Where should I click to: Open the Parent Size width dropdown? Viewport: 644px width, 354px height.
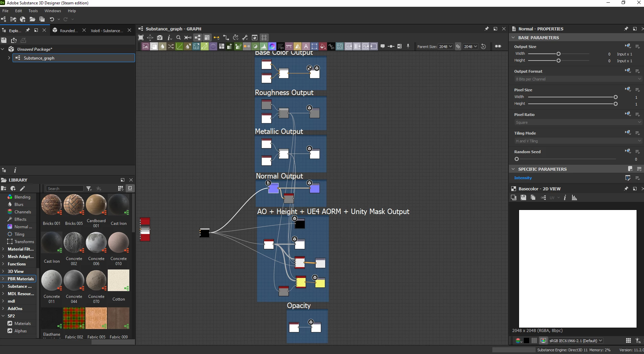(x=446, y=47)
